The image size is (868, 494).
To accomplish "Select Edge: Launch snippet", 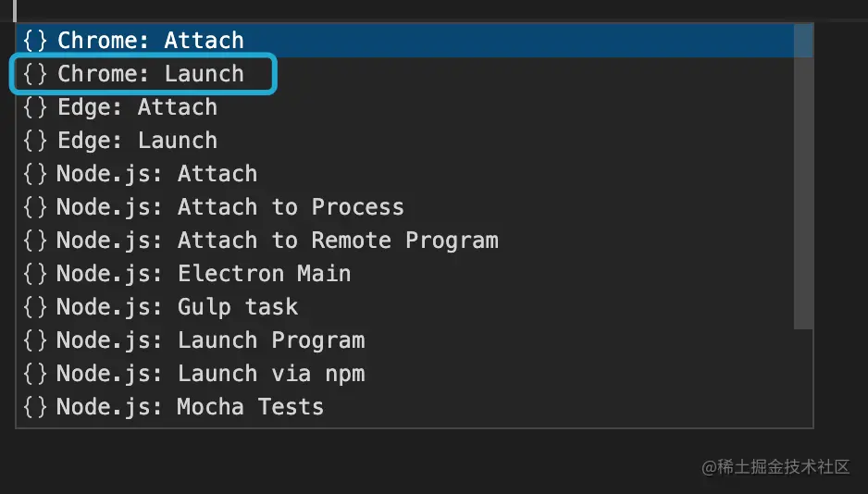I will [x=137, y=141].
